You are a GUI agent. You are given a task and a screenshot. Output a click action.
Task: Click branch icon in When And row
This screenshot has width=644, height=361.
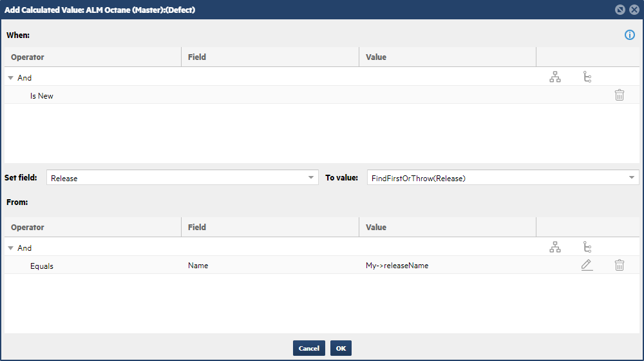pyautogui.click(x=587, y=77)
